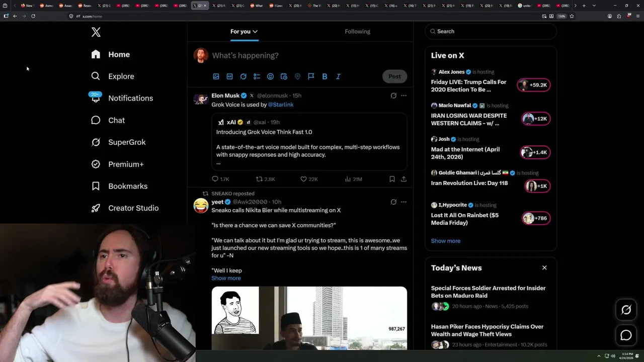Open floating chat messages button

[626, 335]
